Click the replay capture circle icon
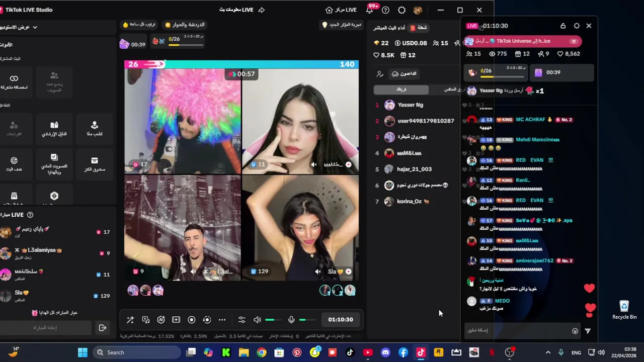The height and width of the screenshot is (362, 644). coord(207,320)
